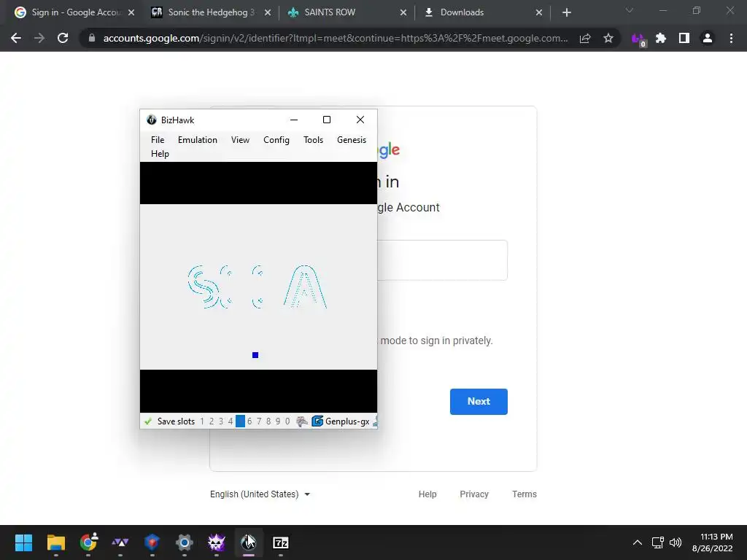Open the File menu in BizHawk

tap(158, 139)
